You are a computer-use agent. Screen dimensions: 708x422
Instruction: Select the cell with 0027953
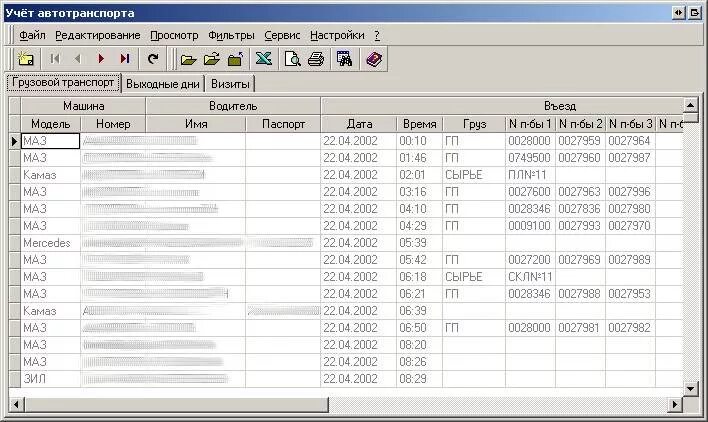point(630,294)
